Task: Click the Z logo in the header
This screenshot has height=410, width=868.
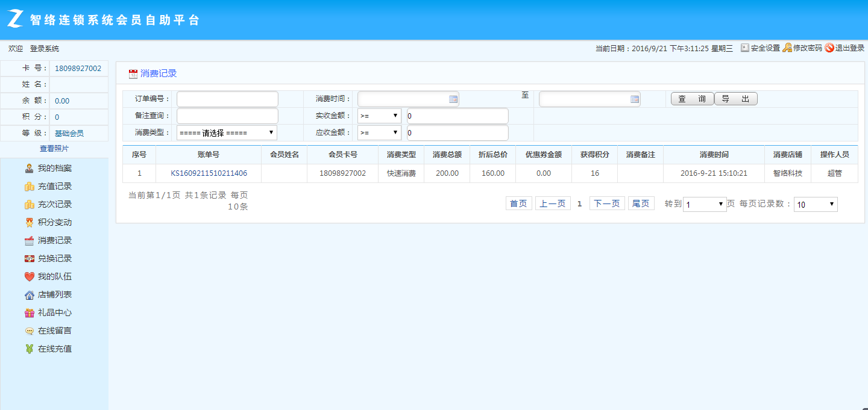Action: [16, 19]
